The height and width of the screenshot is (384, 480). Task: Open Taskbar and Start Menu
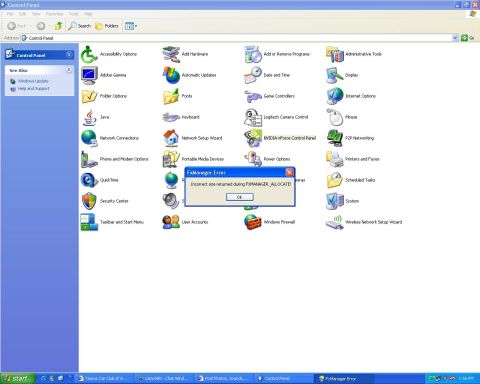[112, 222]
